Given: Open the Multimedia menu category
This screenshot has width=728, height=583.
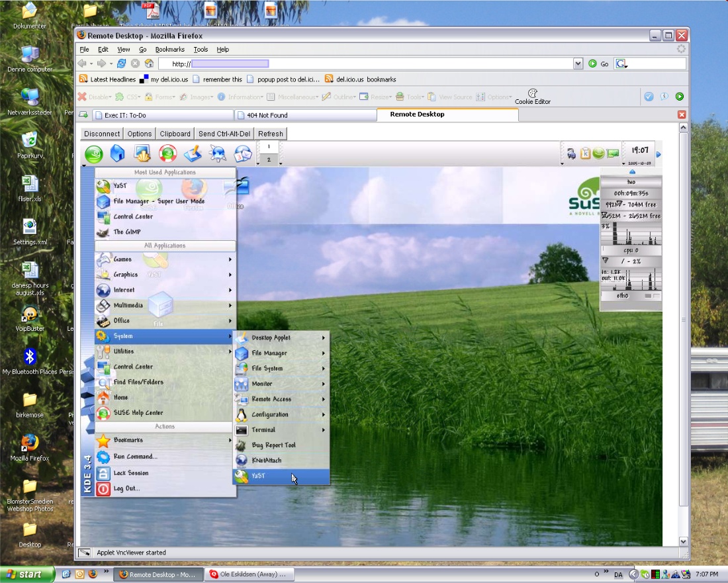Looking at the screenshot, I should [x=165, y=306].
